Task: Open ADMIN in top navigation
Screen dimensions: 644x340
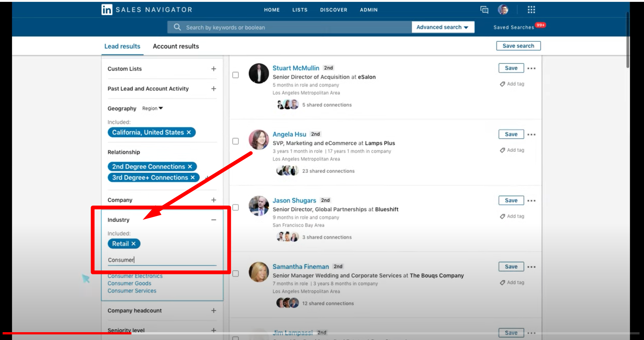Action: tap(369, 10)
